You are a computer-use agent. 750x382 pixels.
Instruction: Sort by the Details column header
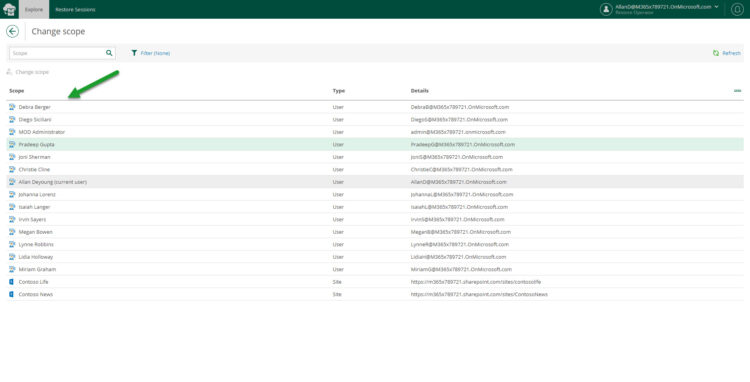pyautogui.click(x=419, y=91)
